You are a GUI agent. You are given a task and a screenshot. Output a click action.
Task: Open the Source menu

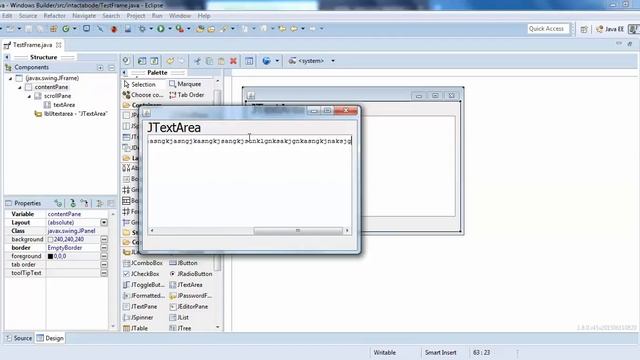(28, 16)
